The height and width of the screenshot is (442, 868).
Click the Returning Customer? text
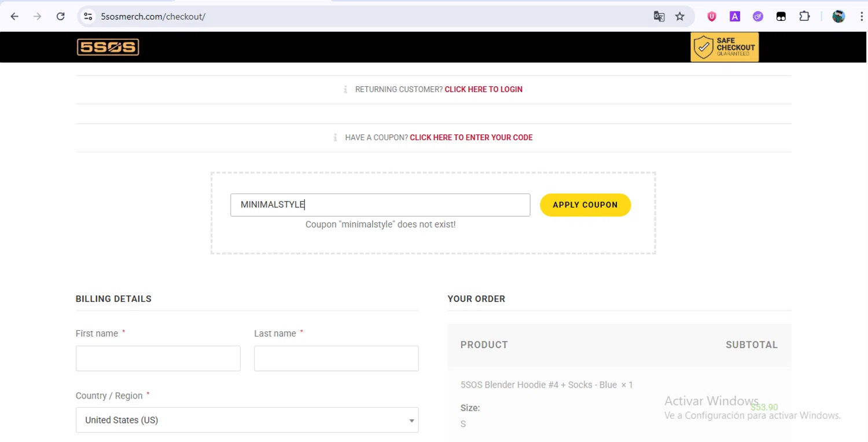click(399, 89)
